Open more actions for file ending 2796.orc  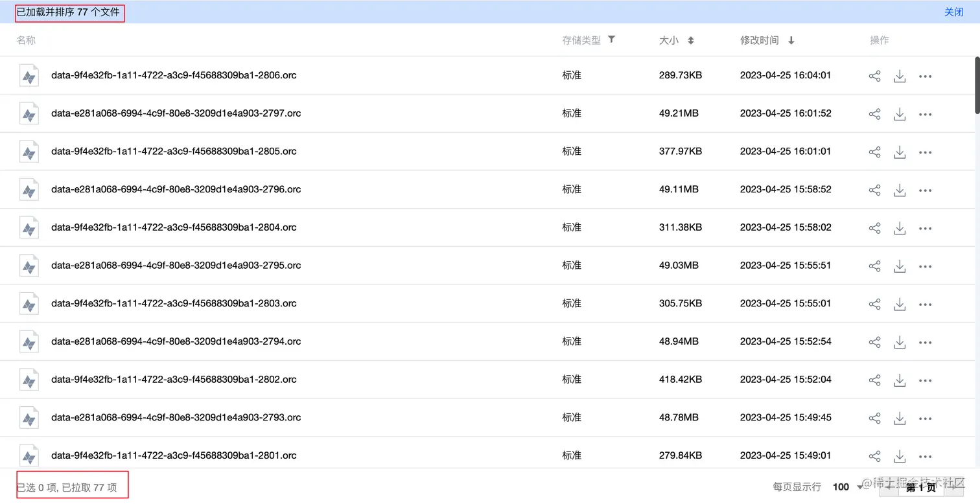pyautogui.click(x=925, y=191)
